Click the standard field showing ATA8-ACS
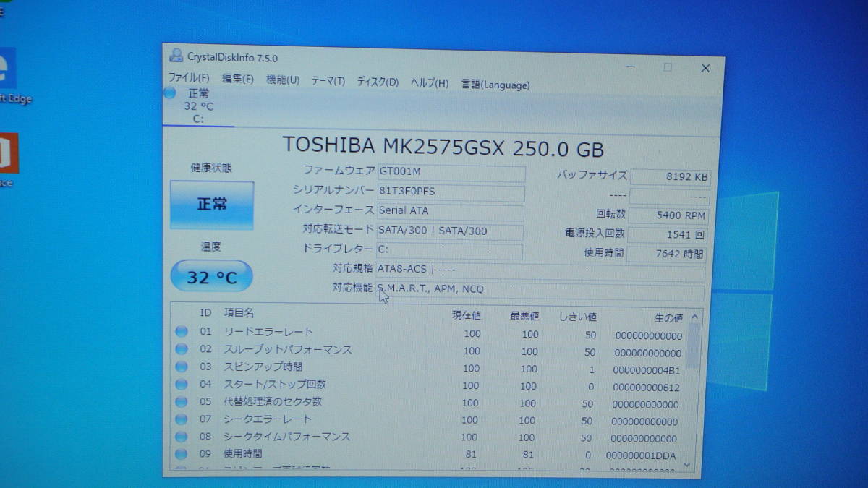This screenshot has width=868, height=488. click(x=540, y=271)
